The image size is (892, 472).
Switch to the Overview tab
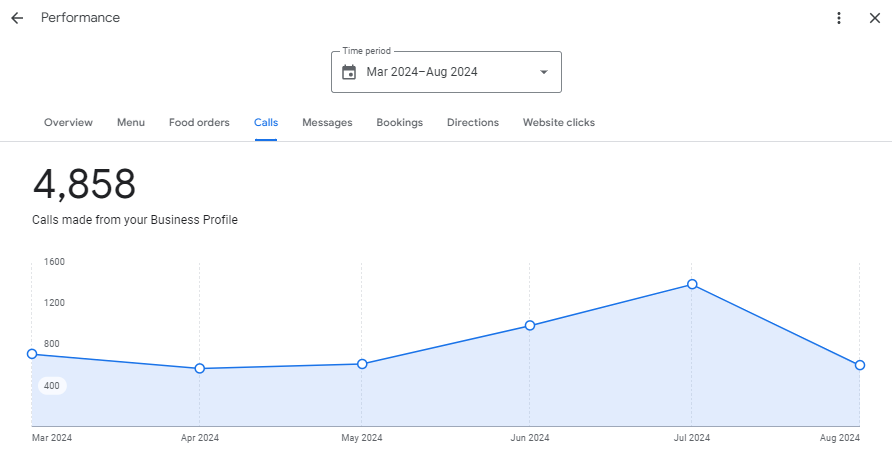click(68, 123)
